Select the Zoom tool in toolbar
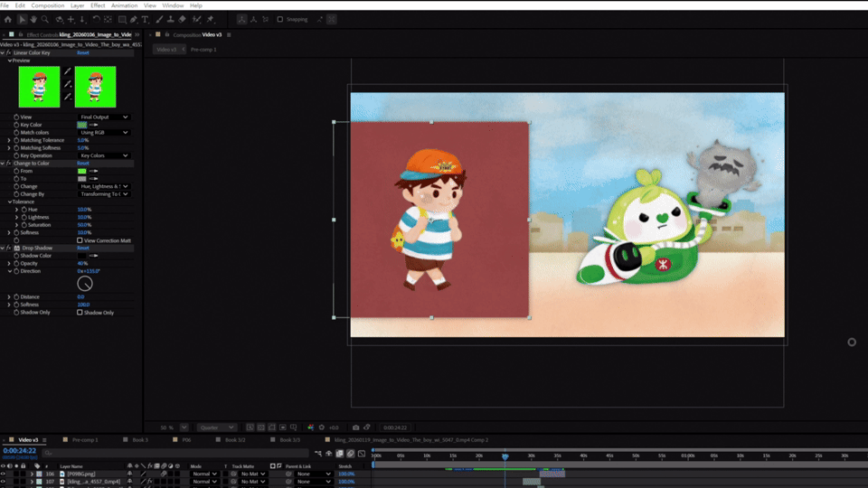The width and height of the screenshot is (868, 488). tap(45, 19)
